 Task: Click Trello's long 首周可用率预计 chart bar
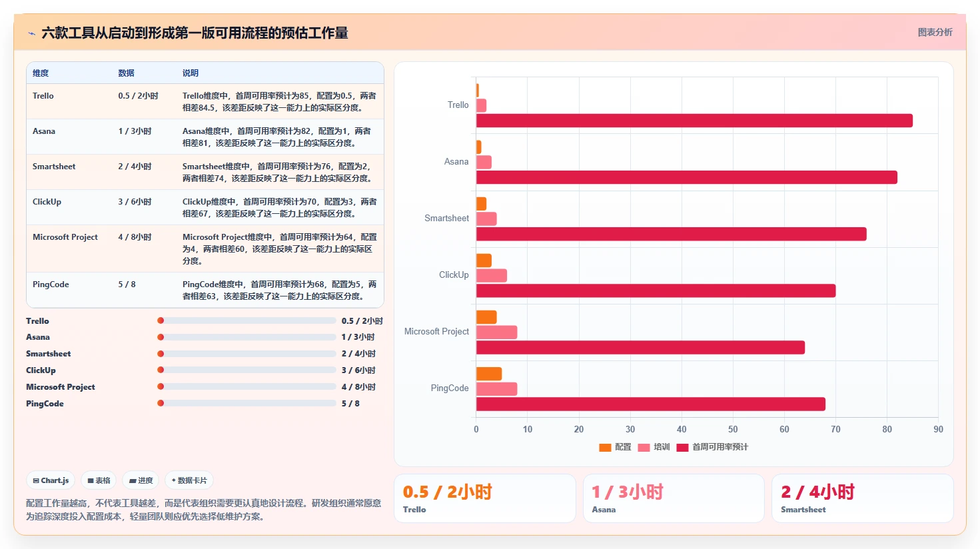694,121
